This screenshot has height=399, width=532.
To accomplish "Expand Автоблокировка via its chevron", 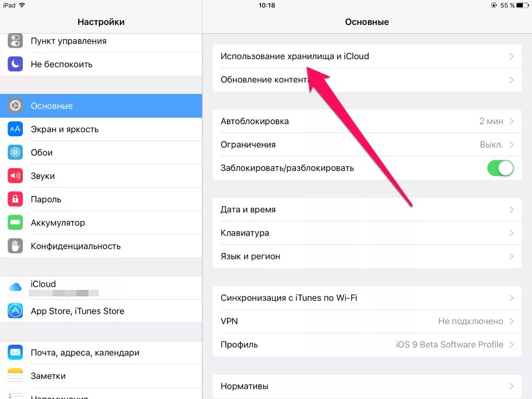I will click(511, 121).
